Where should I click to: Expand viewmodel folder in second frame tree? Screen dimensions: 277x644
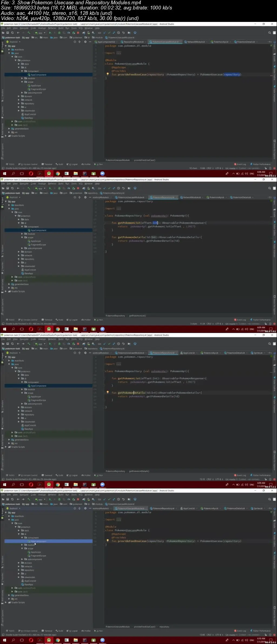(x=19, y=266)
